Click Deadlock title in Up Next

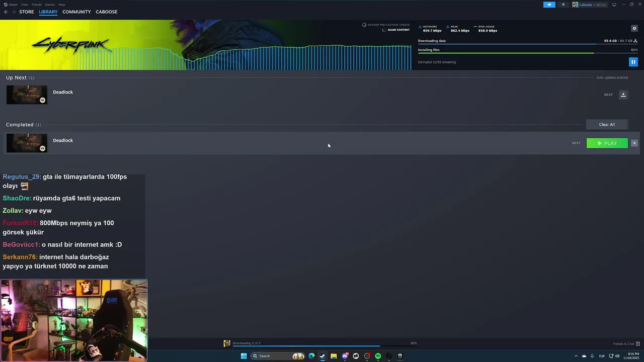tap(63, 92)
